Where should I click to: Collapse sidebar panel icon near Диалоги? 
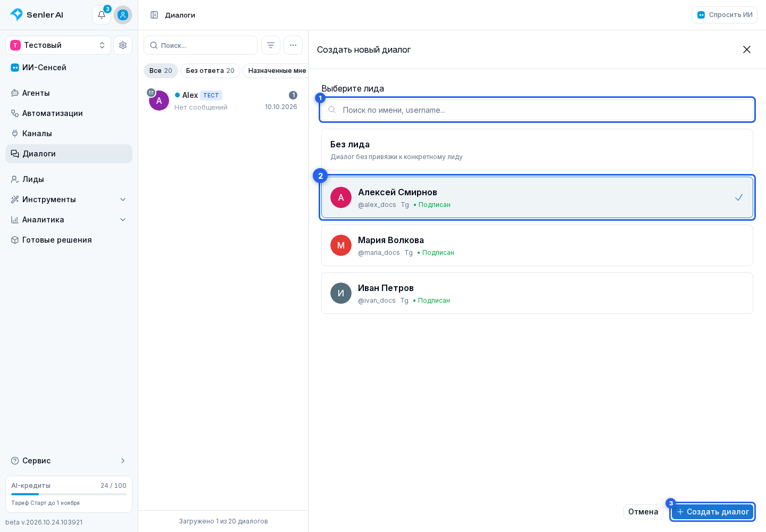[154, 15]
